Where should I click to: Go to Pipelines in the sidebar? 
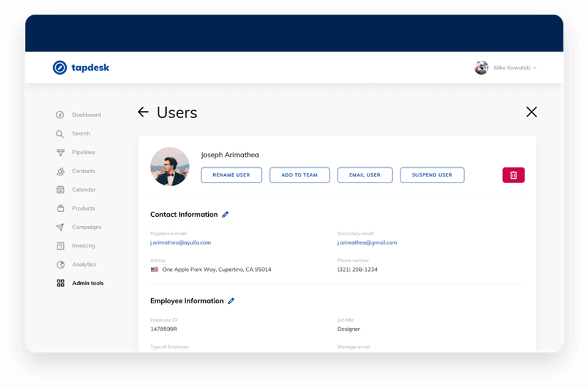point(84,152)
